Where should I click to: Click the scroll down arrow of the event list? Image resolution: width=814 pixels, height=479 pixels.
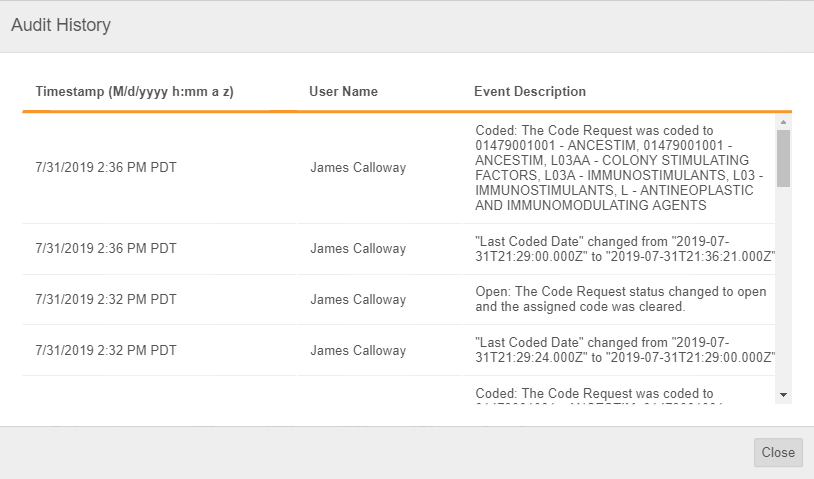pos(783,395)
